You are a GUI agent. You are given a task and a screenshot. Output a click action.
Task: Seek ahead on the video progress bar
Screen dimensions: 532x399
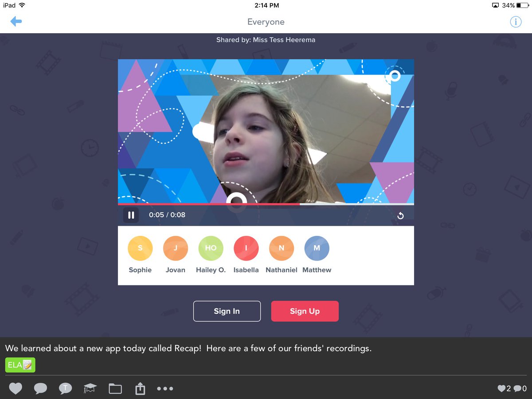point(355,204)
